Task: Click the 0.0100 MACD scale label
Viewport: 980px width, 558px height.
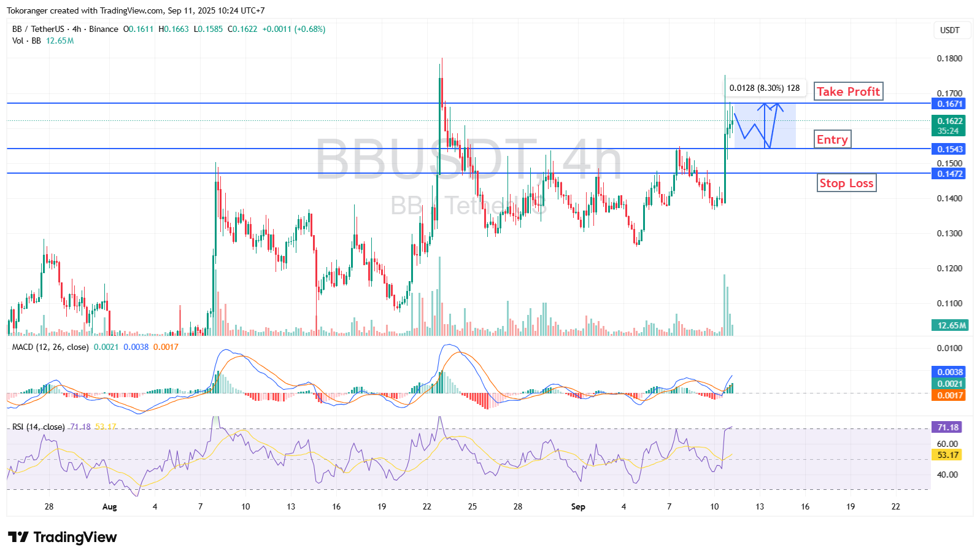Action: coord(949,348)
